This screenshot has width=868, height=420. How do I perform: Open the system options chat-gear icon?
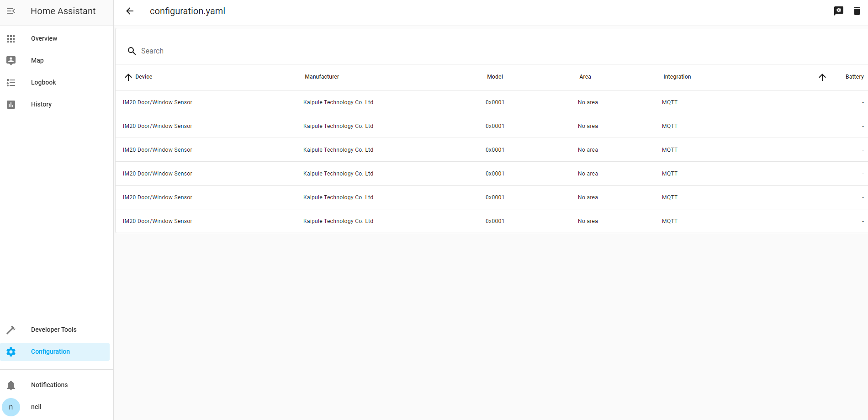[839, 11]
